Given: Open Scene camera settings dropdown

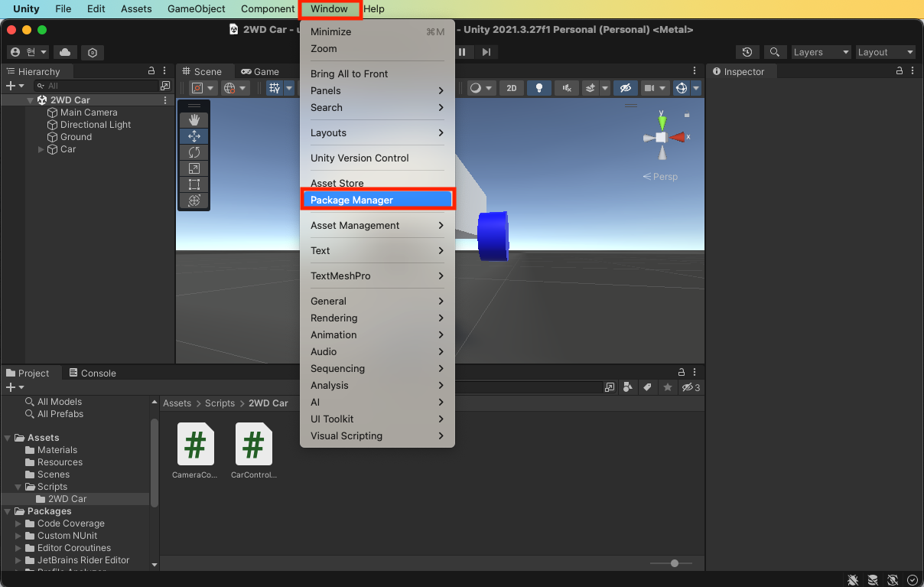Looking at the screenshot, I should (655, 88).
